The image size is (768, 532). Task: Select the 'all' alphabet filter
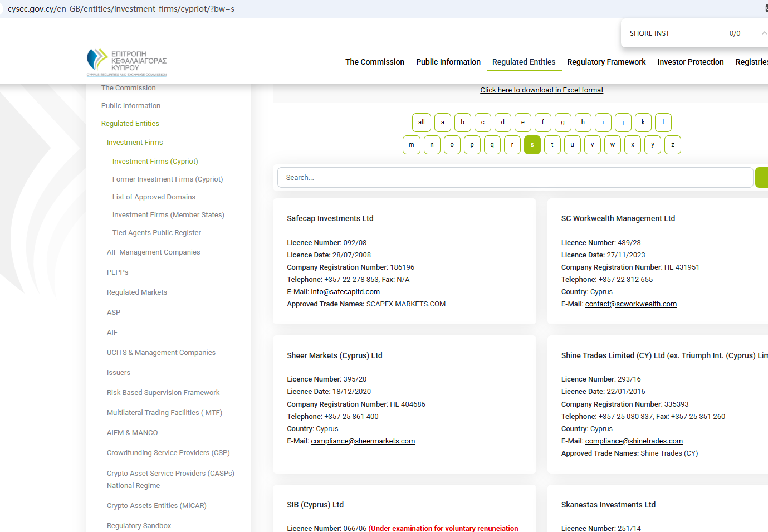(x=421, y=123)
